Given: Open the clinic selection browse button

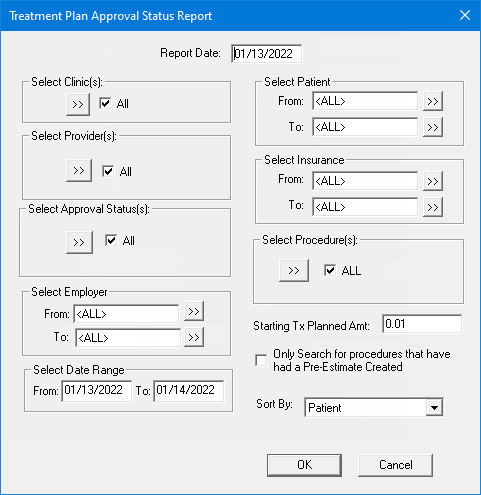Looking at the screenshot, I should [78, 104].
